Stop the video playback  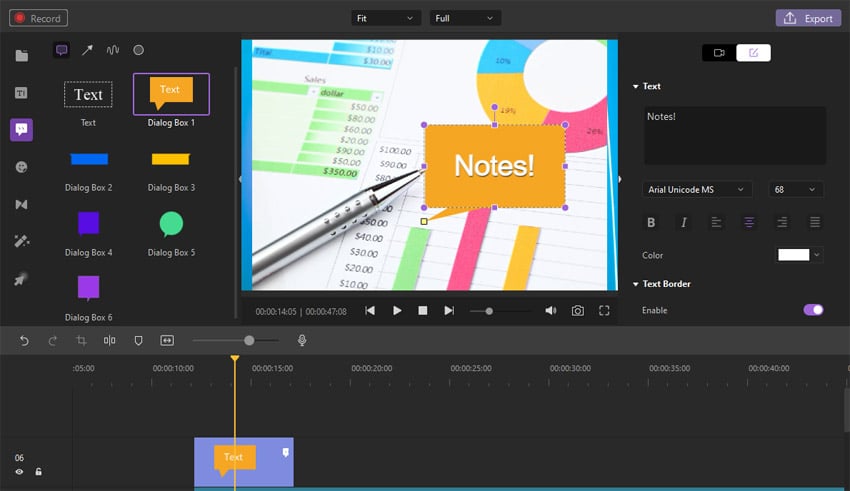point(423,311)
